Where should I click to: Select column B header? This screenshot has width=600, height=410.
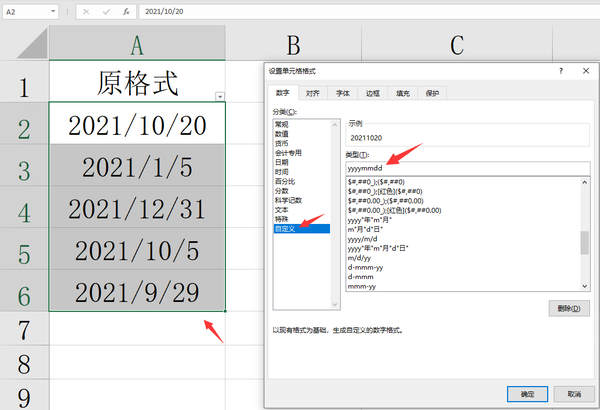293,43
